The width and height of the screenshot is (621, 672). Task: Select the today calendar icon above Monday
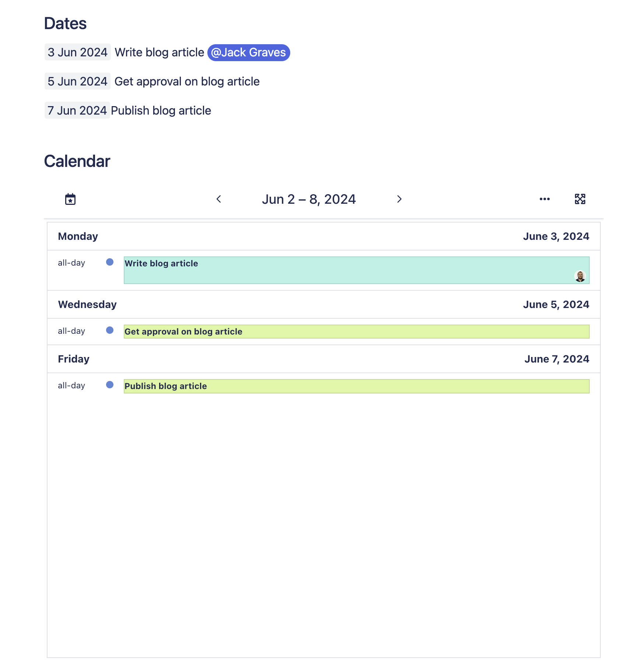click(x=70, y=199)
